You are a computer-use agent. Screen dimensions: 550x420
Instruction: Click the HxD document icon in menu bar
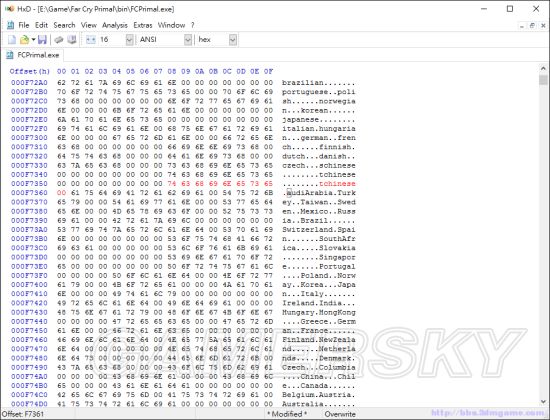coord(11,25)
